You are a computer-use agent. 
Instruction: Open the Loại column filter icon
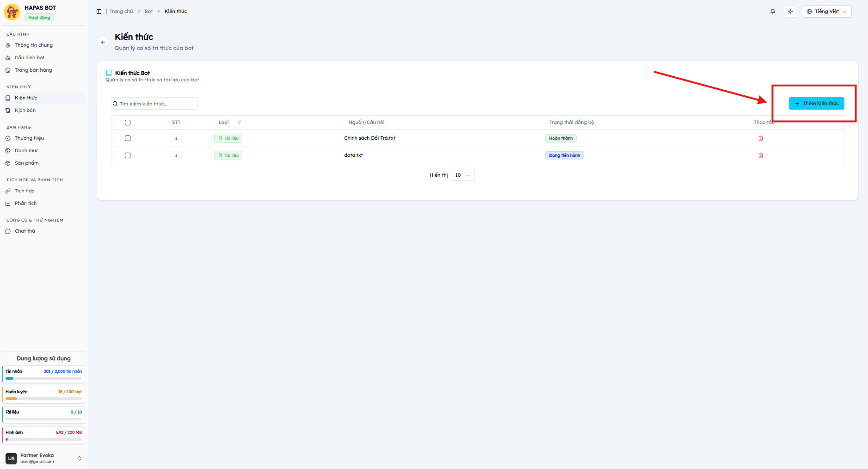(239, 123)
